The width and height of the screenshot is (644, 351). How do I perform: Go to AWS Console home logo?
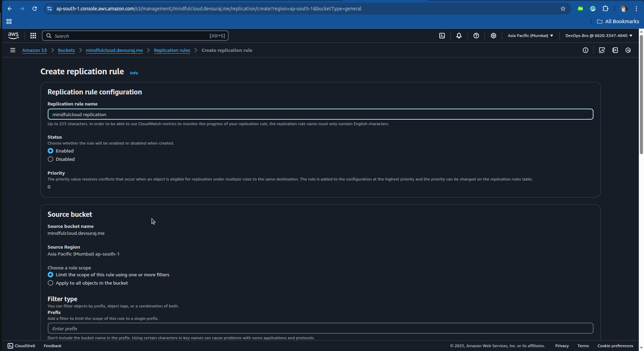point(13,36)
